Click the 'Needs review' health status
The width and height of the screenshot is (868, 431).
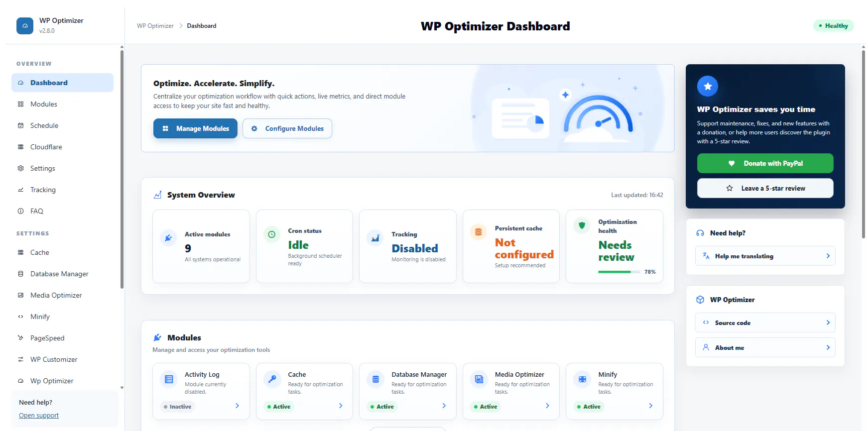pos(617,251)
